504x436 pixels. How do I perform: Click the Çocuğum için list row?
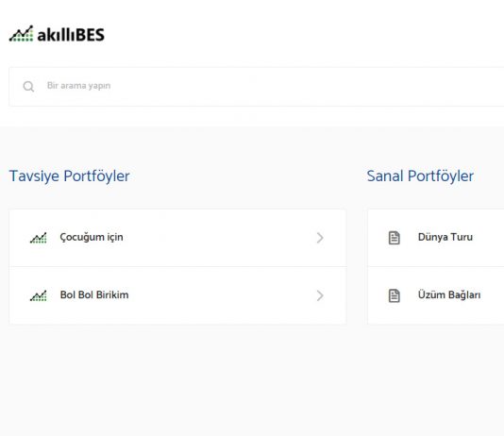point(177,238)
